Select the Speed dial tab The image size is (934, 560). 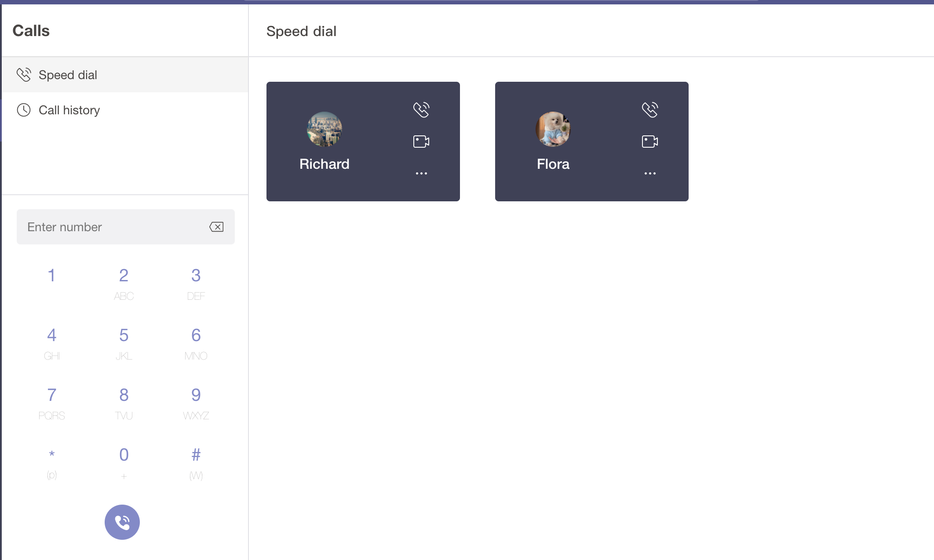click(x=125, y=75)
